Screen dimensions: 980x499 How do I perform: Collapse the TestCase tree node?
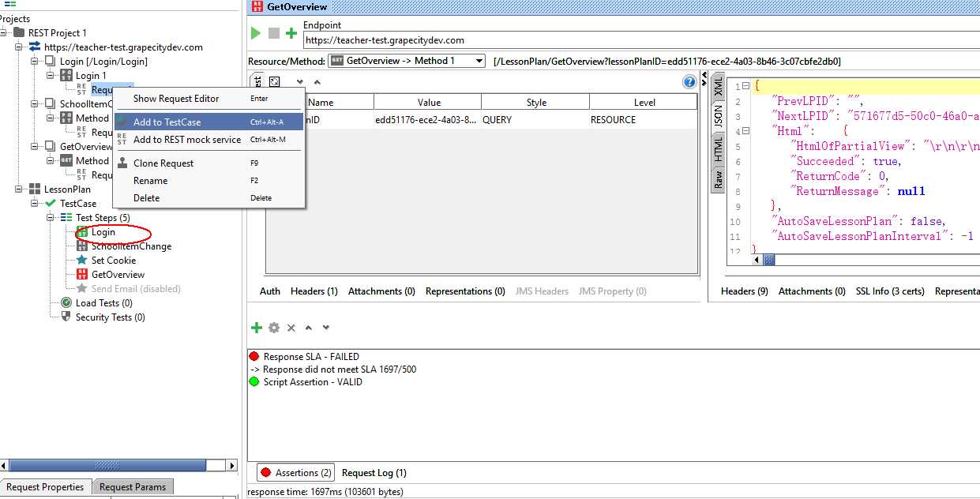(x=35, y=204)
